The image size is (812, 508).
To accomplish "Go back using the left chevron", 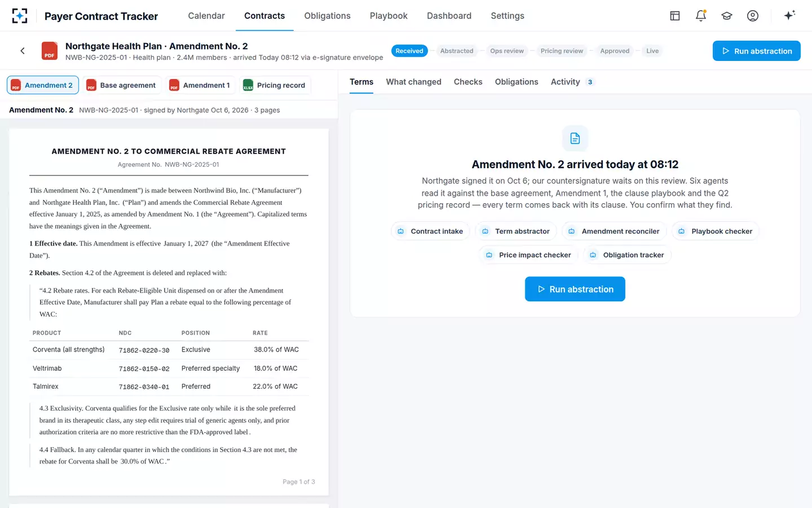I will click(x=23, y=51).
